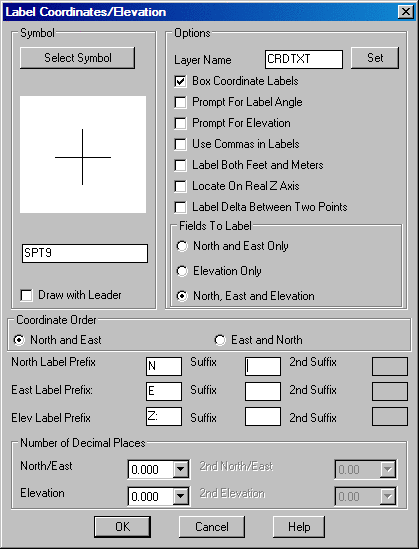Focus the North Label Prefix field
Viewport: 419px width, 549px height.
coord(164,366)
